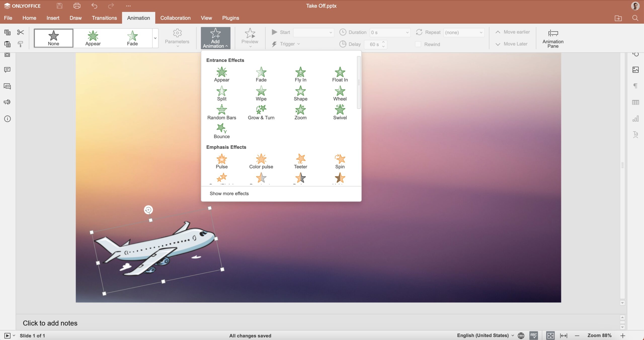Click the notes area to add notes

318,323
